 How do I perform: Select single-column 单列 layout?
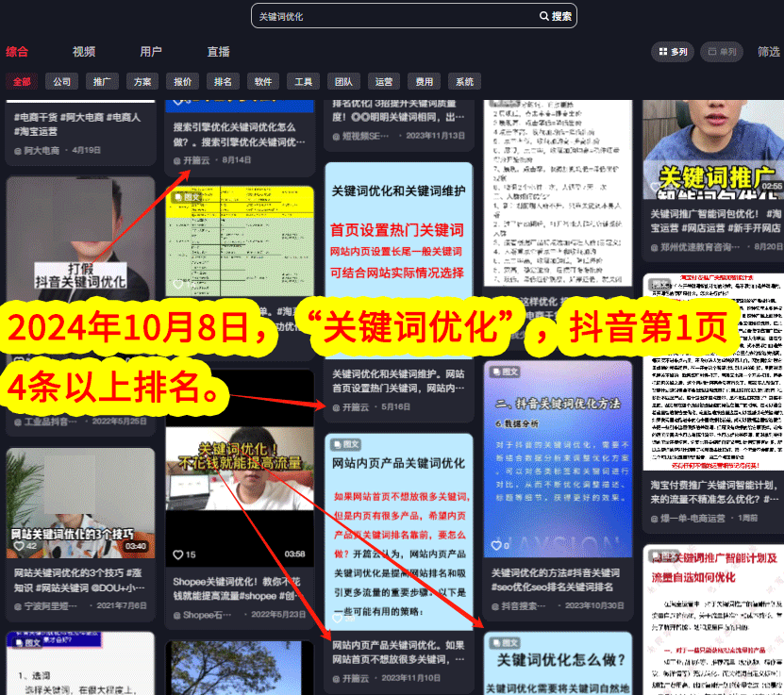click(722, 52)
